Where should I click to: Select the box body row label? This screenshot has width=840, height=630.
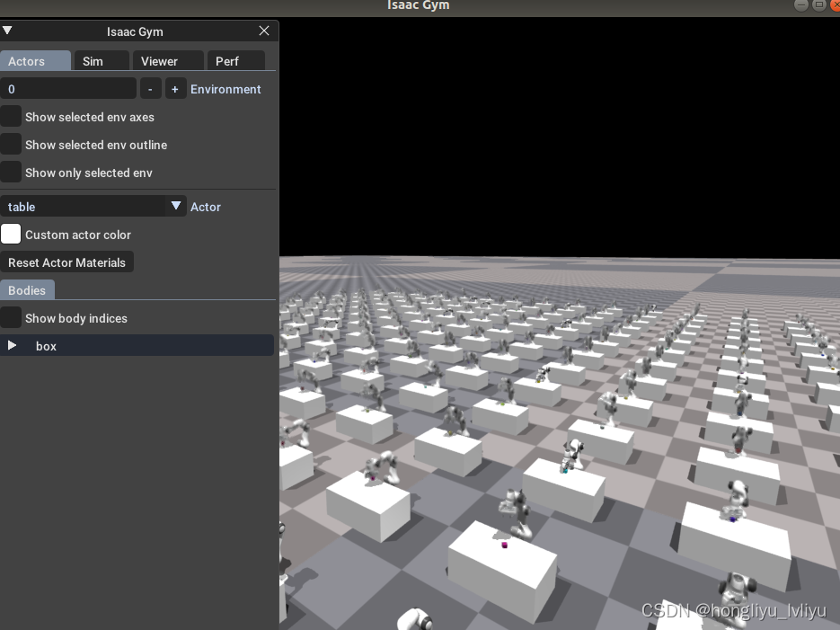point(46,346)
